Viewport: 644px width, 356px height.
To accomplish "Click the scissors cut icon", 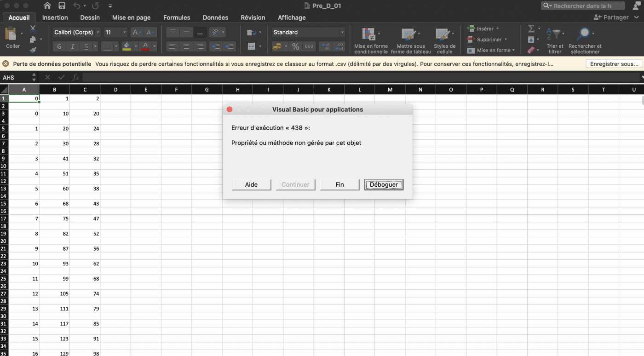I will [33, 29].
